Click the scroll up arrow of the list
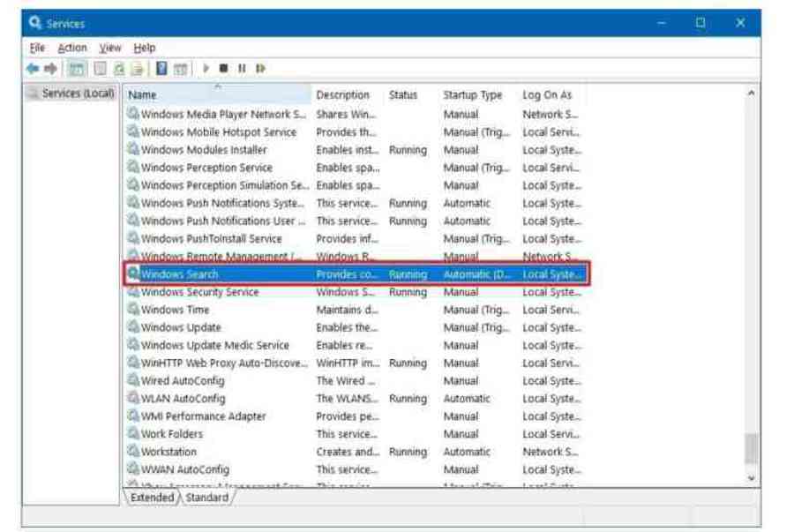Viewport: 794px width, 532px height. pos(752,94)
